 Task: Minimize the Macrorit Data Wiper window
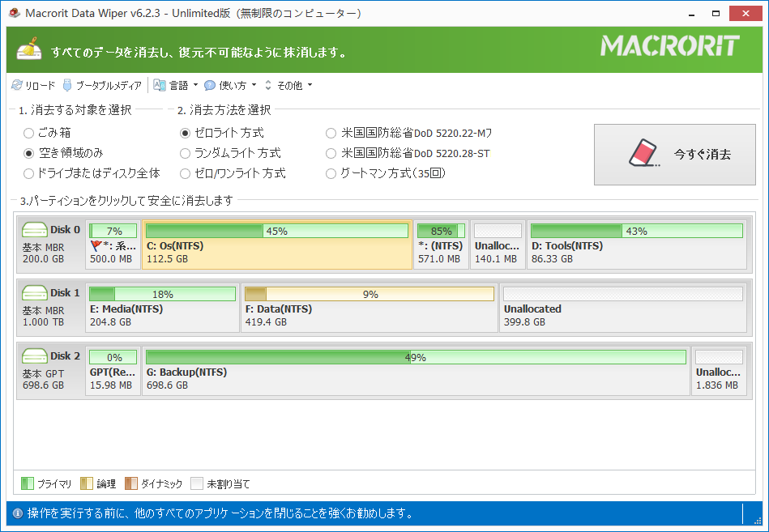[691, 14]
